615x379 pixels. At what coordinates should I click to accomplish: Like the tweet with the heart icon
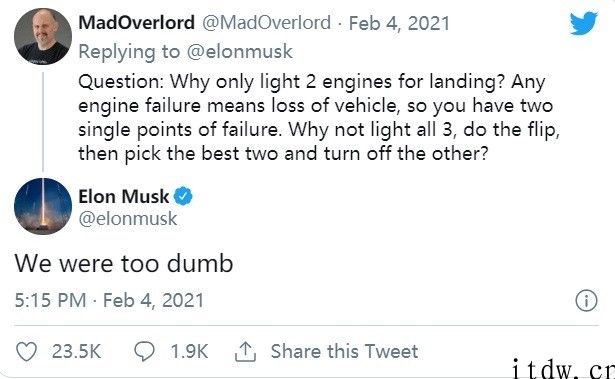(26, 351)
